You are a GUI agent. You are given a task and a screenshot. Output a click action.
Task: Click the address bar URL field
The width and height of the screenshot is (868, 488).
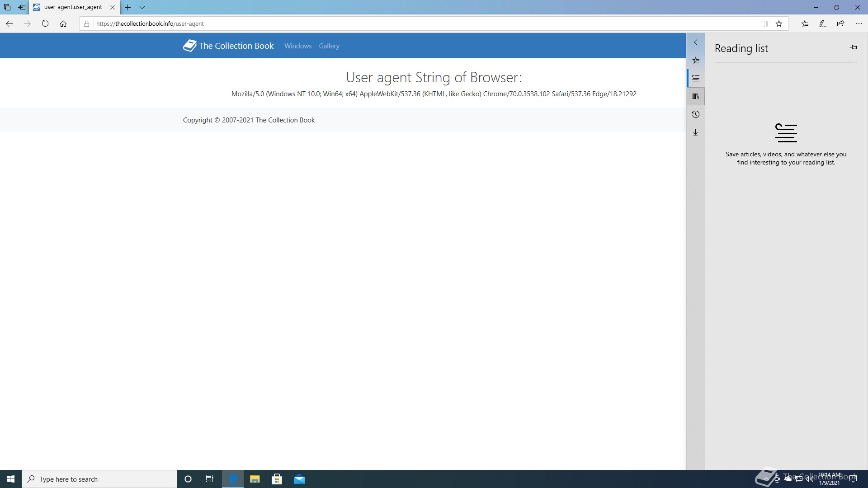click(x=407, y=24)
